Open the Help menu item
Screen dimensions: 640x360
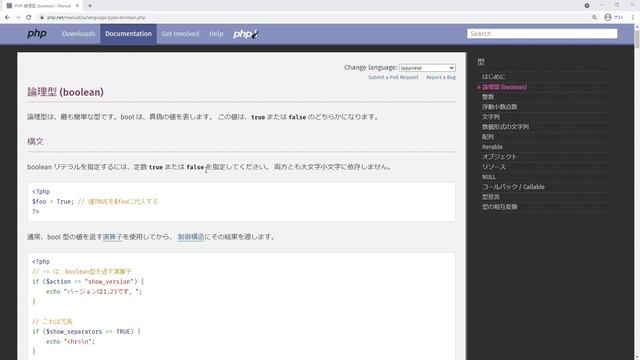click(216, 34)
